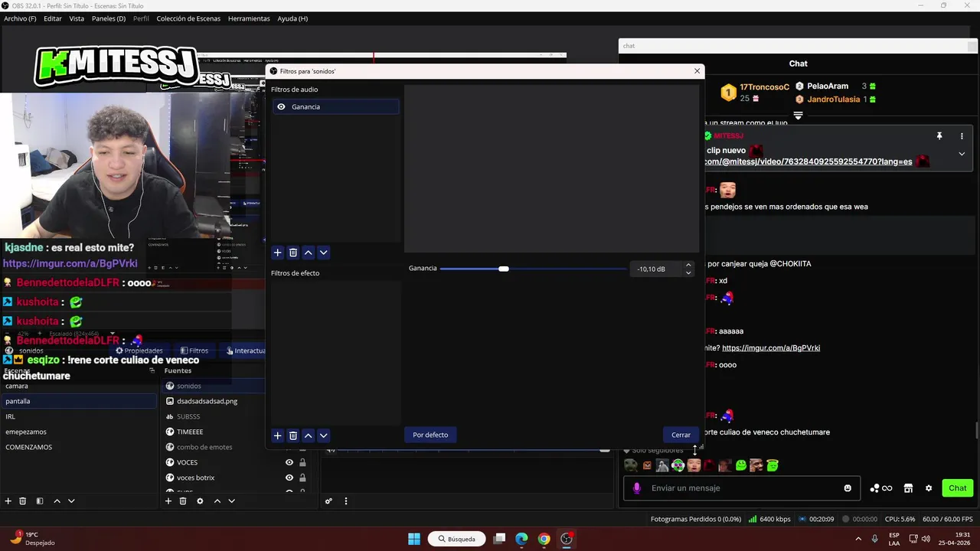Remove selected effect filter

coord(293,435)
